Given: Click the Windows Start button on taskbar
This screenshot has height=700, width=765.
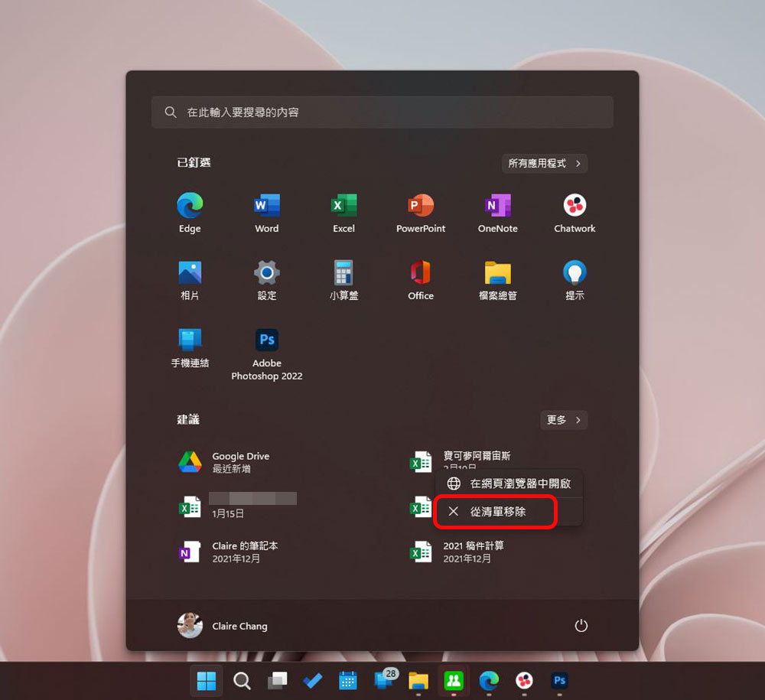Looking at the screenshot, I should pyautogui.click(x=207, y=680).
